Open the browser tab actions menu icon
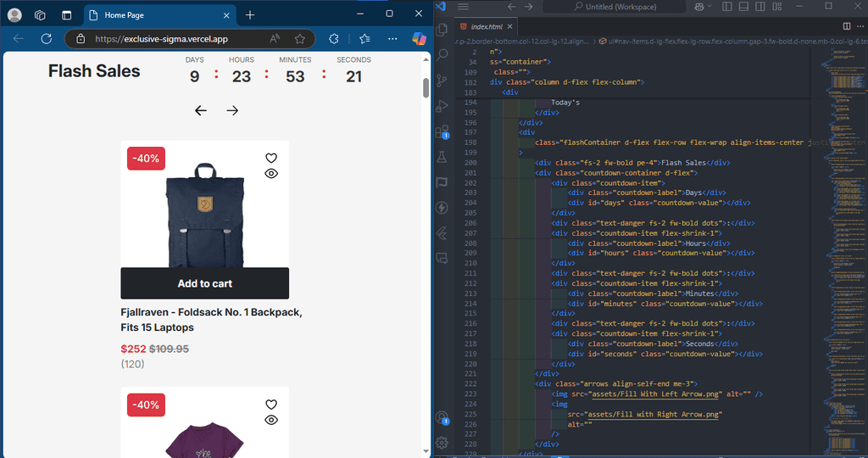Viewport: 868px width, 458px height. [66, 15]
